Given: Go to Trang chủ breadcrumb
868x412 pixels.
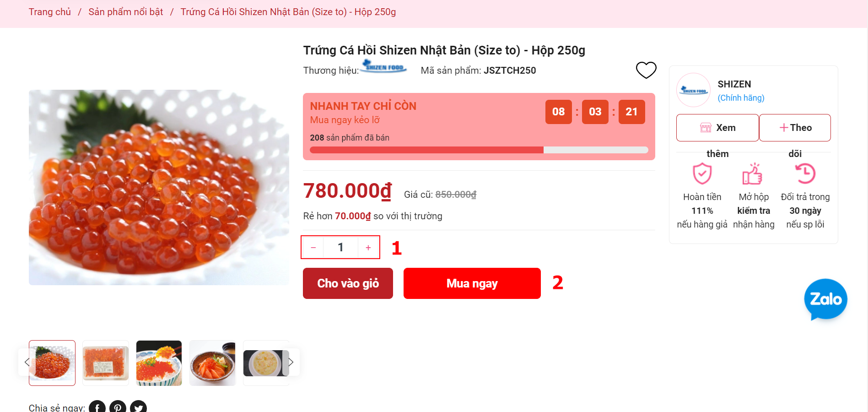Looking at the screenshot, I should pos(50,12).
